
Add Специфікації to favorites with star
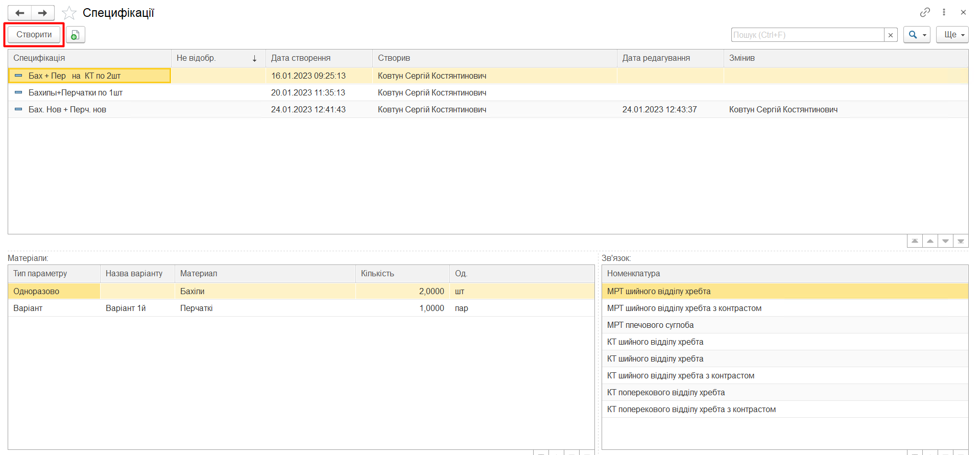click(x=69, y=13)
